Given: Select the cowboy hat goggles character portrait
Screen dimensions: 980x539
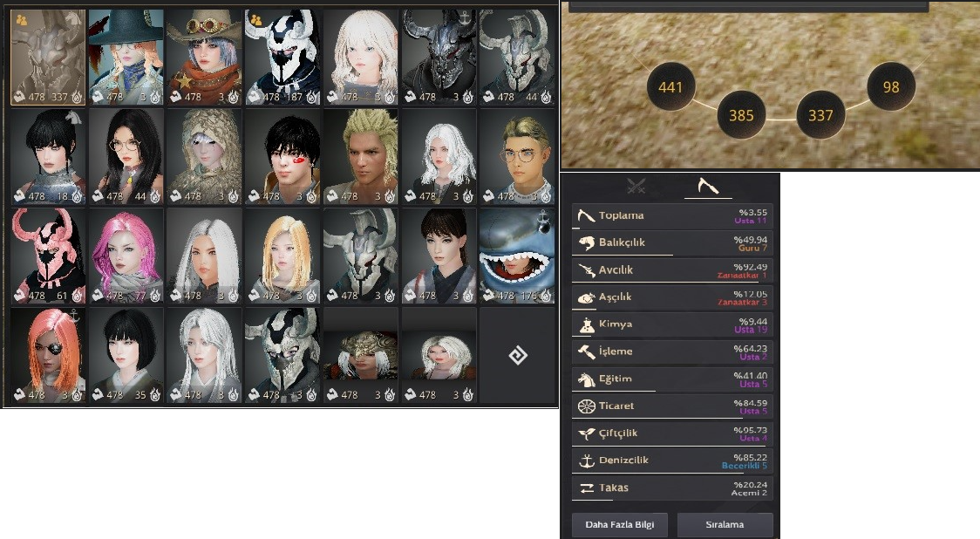Looking at the screenshot, I should point(204,57).
